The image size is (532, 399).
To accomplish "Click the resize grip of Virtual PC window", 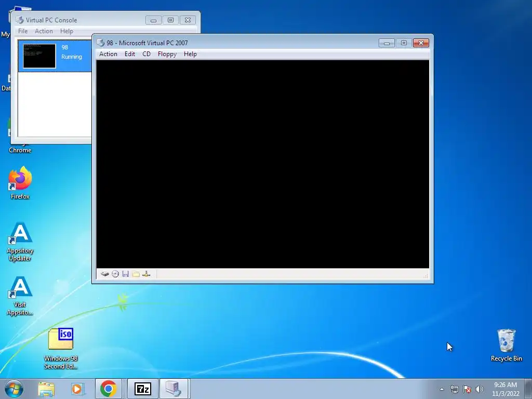I will (426, 276).
